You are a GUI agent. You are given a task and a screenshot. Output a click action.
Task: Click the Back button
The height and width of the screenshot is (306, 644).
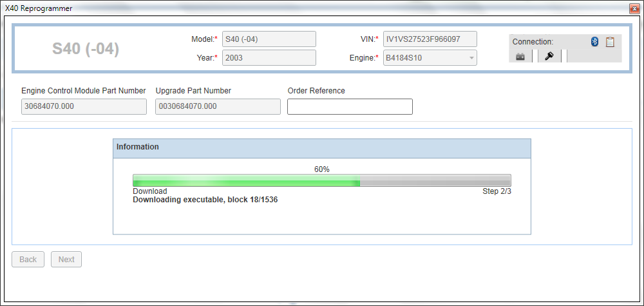pyautogui.click(x=28, y=259)
